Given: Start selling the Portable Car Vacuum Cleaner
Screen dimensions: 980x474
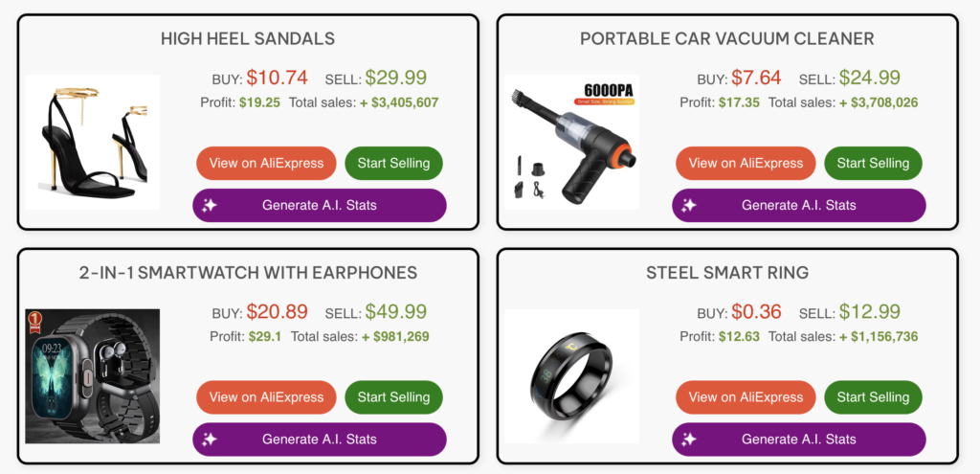Looking at the screenshot, I should pos(873,163).
